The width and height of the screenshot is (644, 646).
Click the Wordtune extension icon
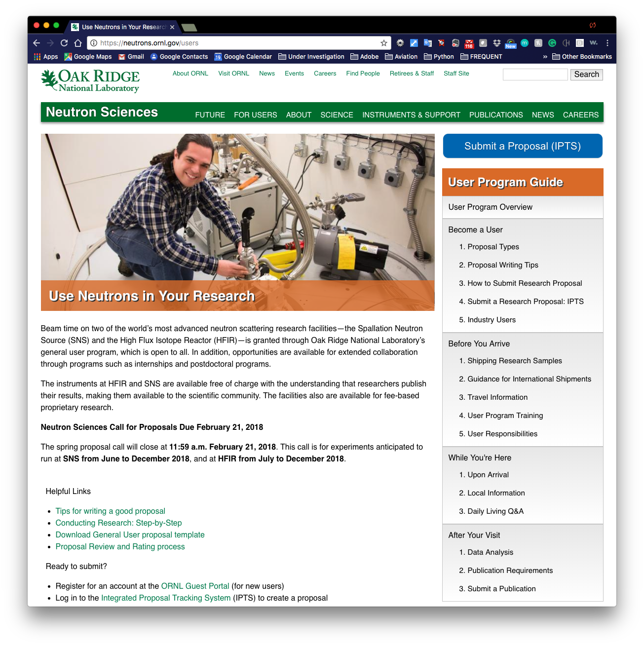[593, 43]
